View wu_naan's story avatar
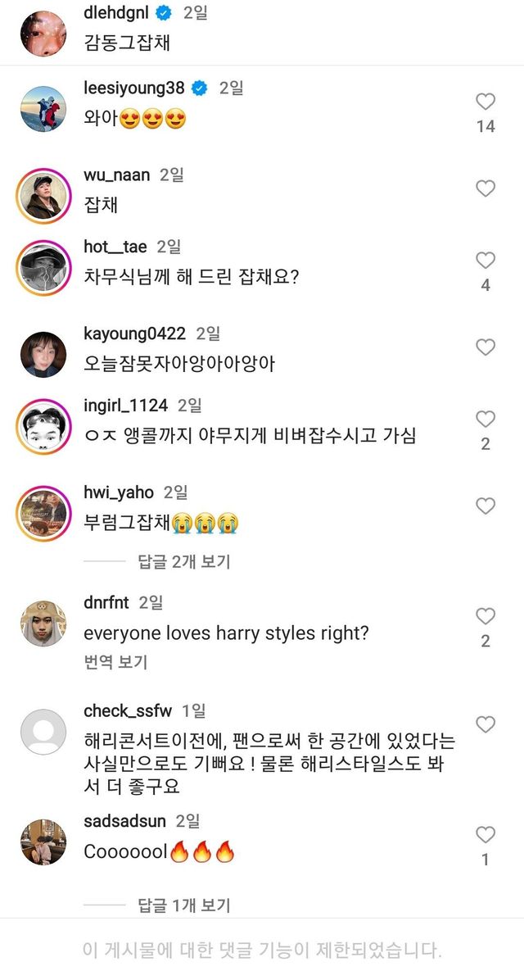 43,196
